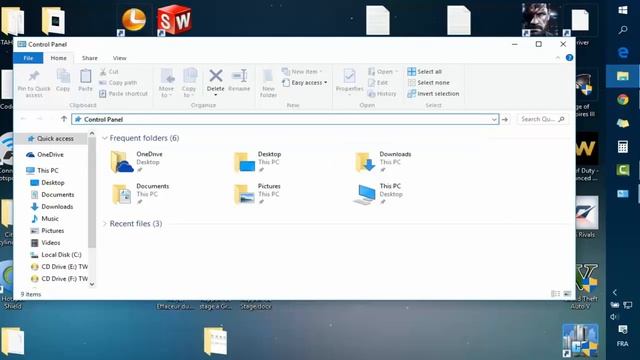Select the Desktop frequent folder
Image resolution: width=640 pixels, height=360 pixels.
[x=258, y=162]
